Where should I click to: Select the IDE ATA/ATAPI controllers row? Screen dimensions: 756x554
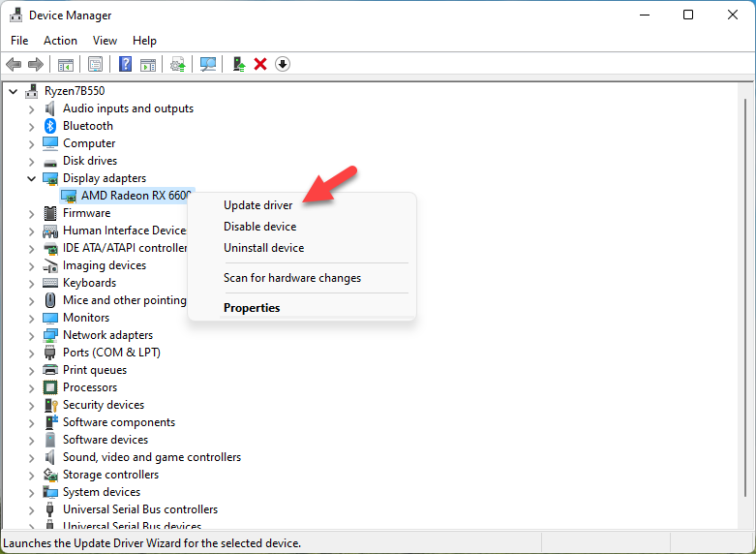[x=125, y=248]
